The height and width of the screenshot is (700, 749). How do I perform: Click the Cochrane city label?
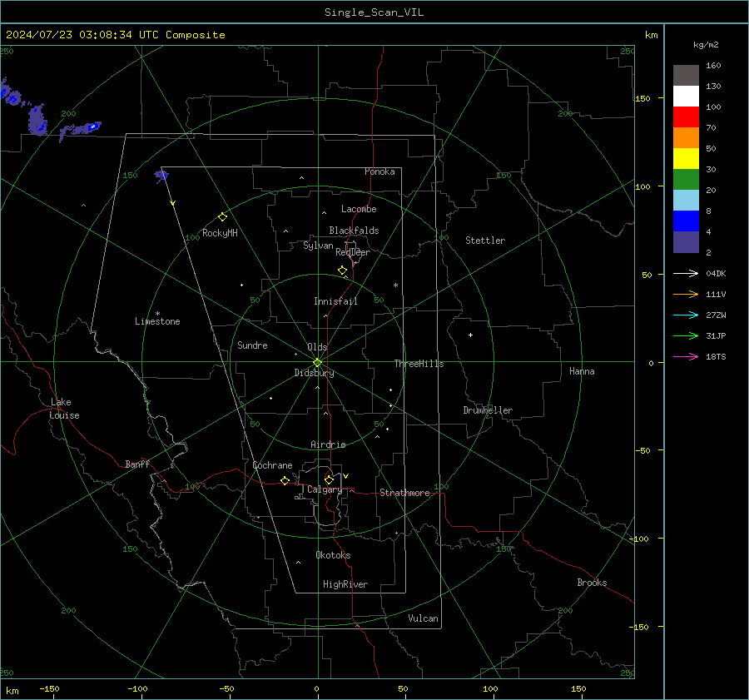click(272, 465)
